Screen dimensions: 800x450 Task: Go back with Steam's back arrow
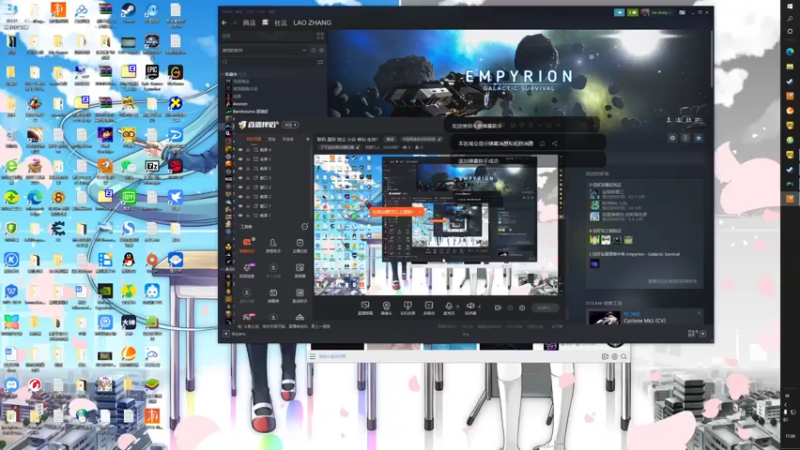[224, 23]
